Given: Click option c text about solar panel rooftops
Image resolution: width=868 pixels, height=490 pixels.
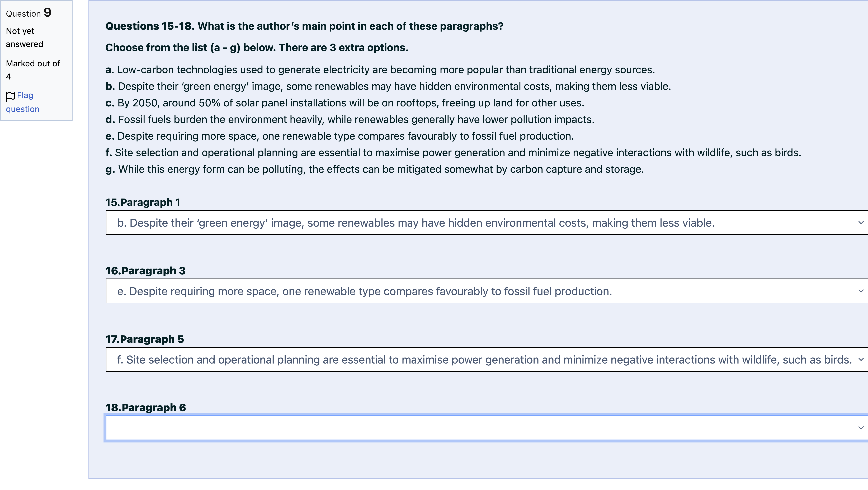Looking at the screenshot, I should click(x=345, y=103).
